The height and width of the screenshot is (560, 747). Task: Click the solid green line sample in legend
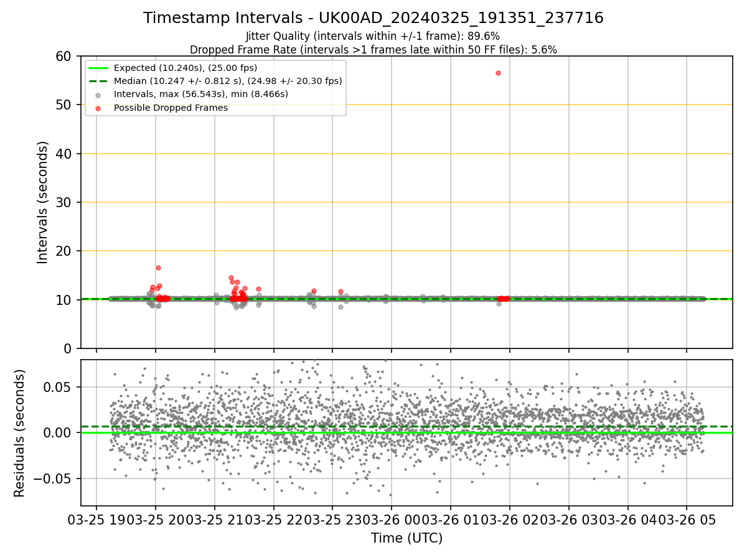pyautogui.click(x=99, y=68)
